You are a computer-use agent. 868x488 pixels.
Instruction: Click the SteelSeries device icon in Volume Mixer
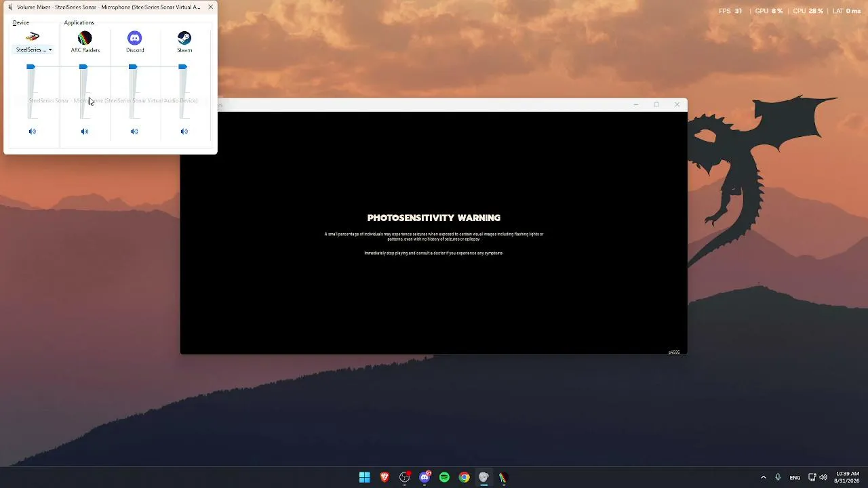33,37
